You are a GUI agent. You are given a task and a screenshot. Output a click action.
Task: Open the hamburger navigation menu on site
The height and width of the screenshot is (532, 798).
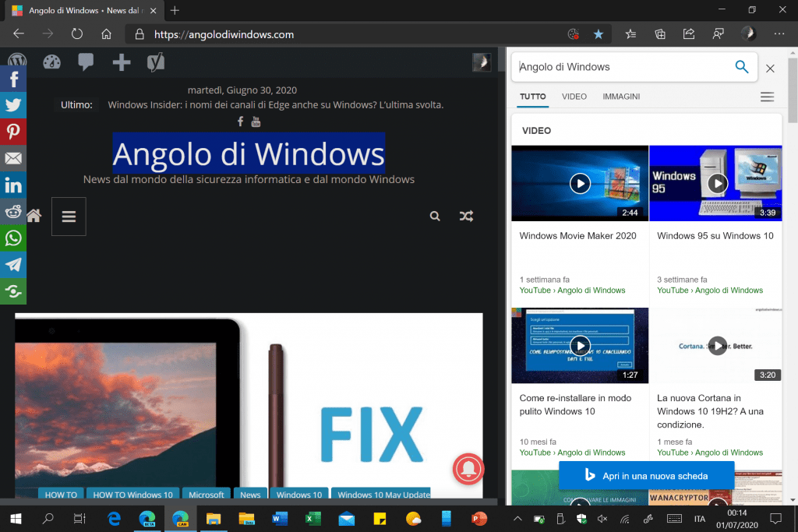[69, 217]
